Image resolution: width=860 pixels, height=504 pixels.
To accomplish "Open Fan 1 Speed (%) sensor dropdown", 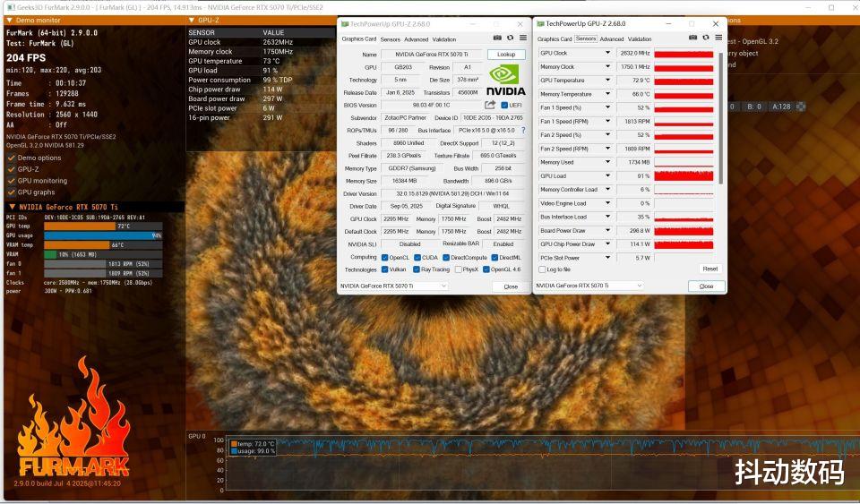I will 607,108.
